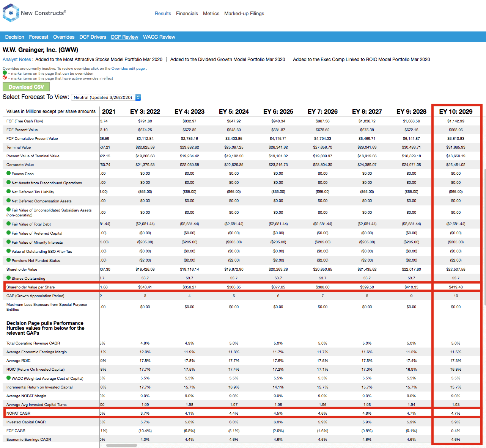Click the Present Value of Terminal Value label

tap(33, 156)
